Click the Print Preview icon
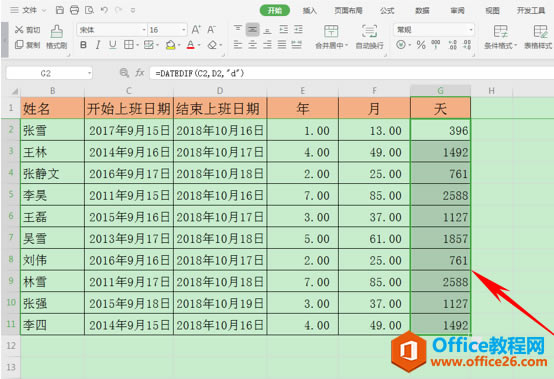This screenshot has height=379, width=554. point(89,10)
